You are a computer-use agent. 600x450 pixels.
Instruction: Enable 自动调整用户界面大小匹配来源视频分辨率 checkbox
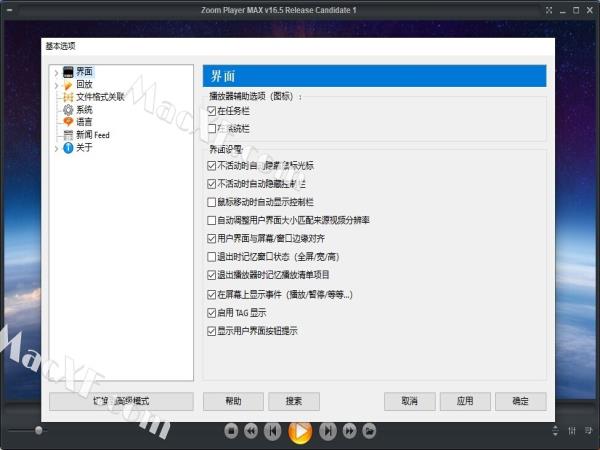click(x=212, y=220)
